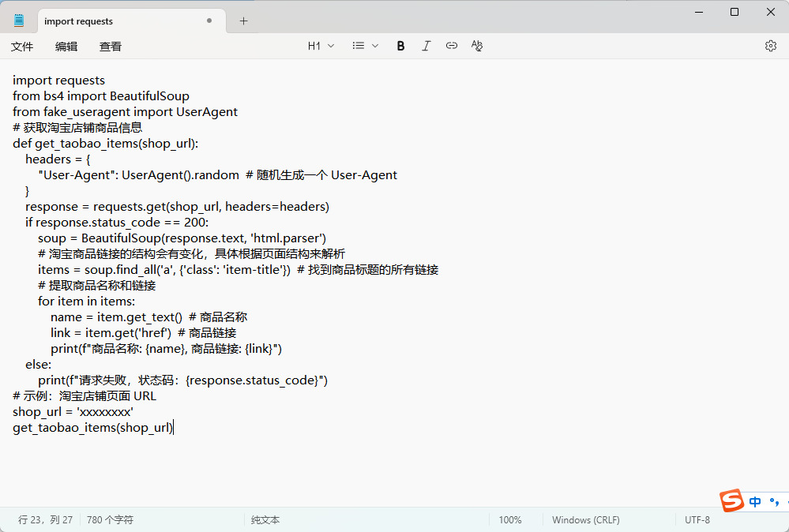Minimize the Notepad window
The width and height of the screenshot is (789, 532).
click(x=699, y=12)
